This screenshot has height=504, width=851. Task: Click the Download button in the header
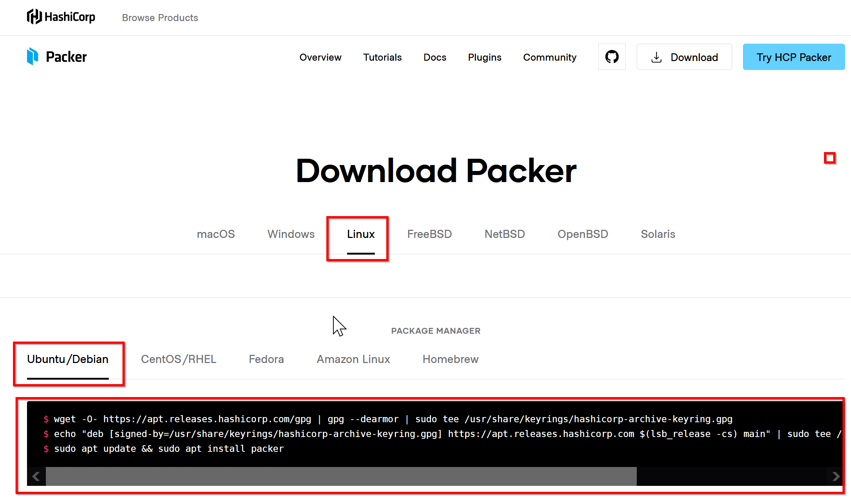pyautogui.click(x=684, y=57)
